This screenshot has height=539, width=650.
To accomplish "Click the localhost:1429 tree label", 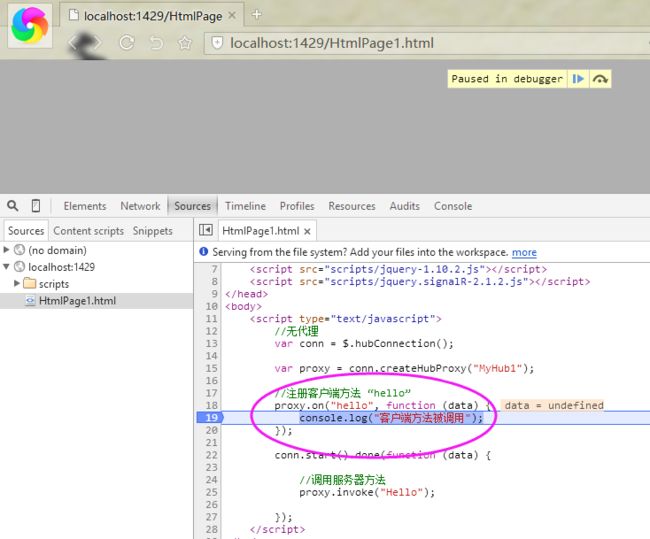I will point(61,267).
